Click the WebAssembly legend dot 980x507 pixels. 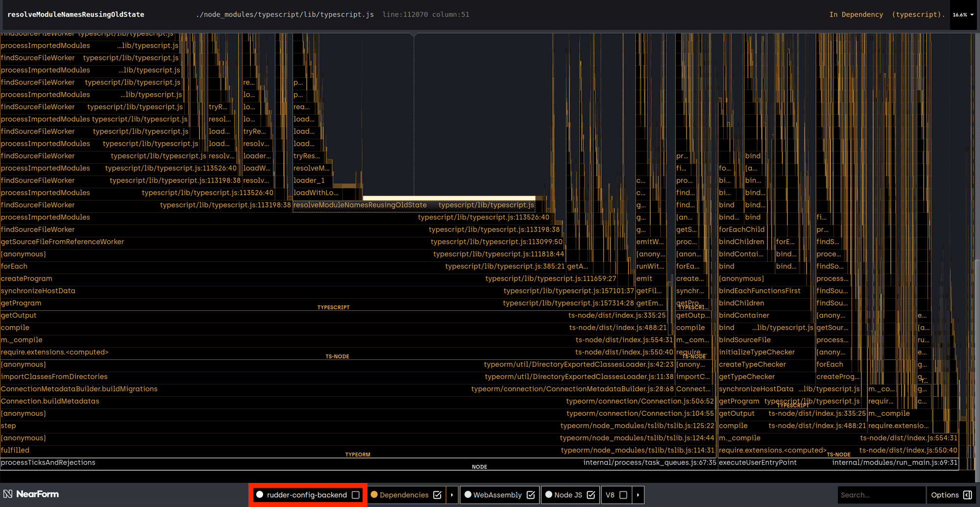click(468, 495)
